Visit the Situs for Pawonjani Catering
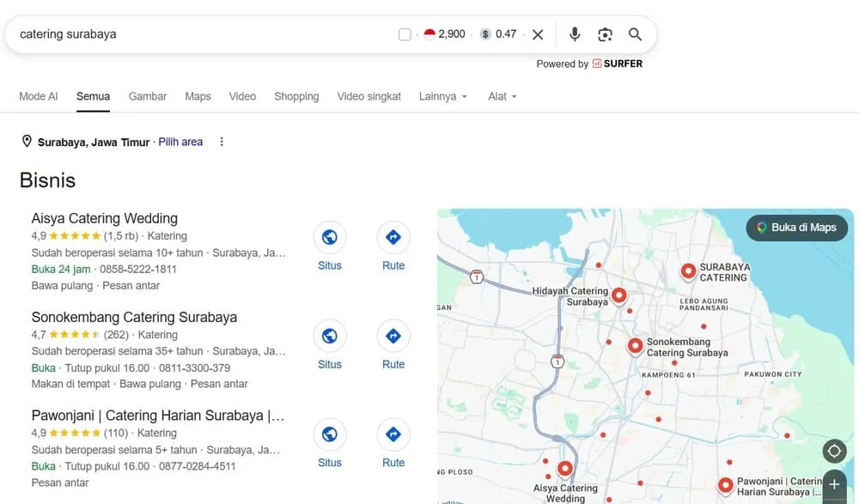The image size is (859, 504). click(329, 434)
